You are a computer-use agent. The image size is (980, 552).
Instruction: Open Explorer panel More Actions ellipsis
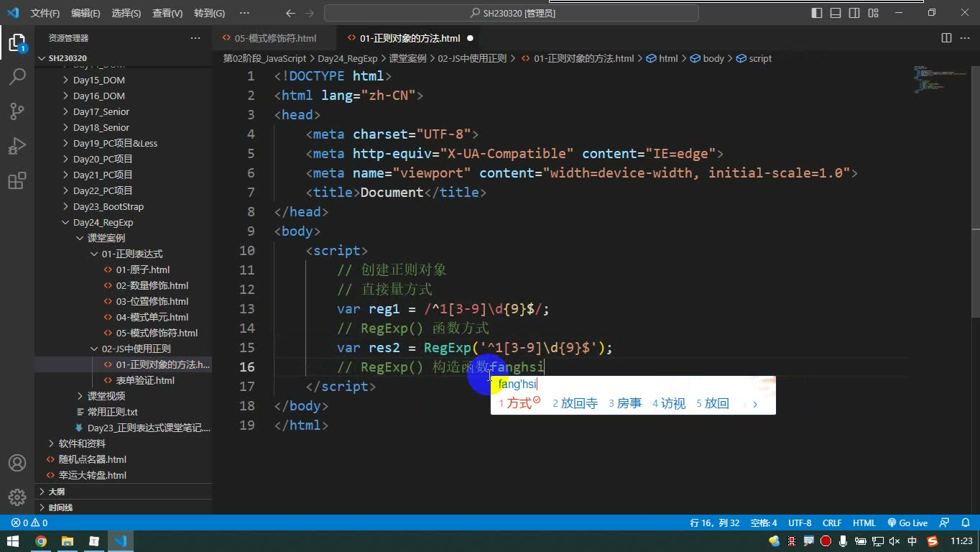(195, 38)
